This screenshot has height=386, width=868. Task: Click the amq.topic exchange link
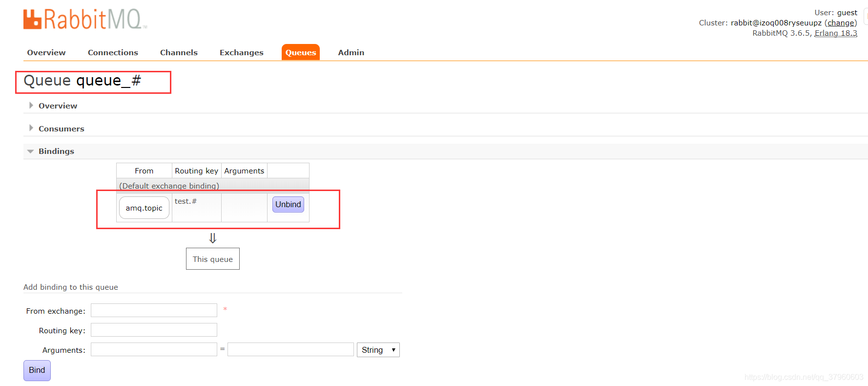[x=144, y=208]
